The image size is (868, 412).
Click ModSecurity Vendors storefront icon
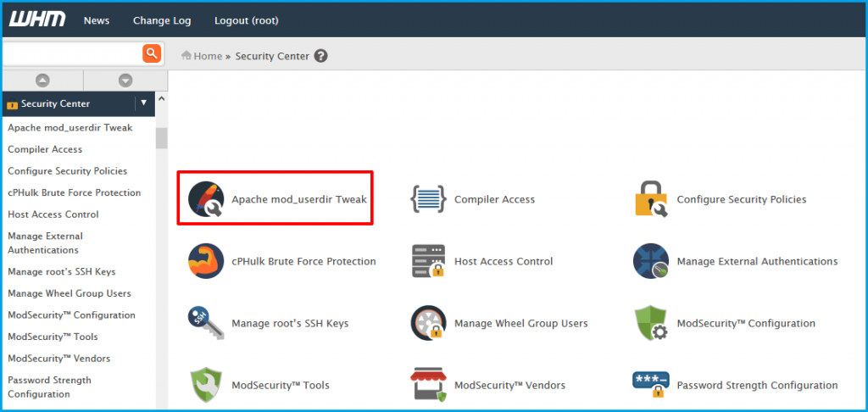tap(428, 385)
